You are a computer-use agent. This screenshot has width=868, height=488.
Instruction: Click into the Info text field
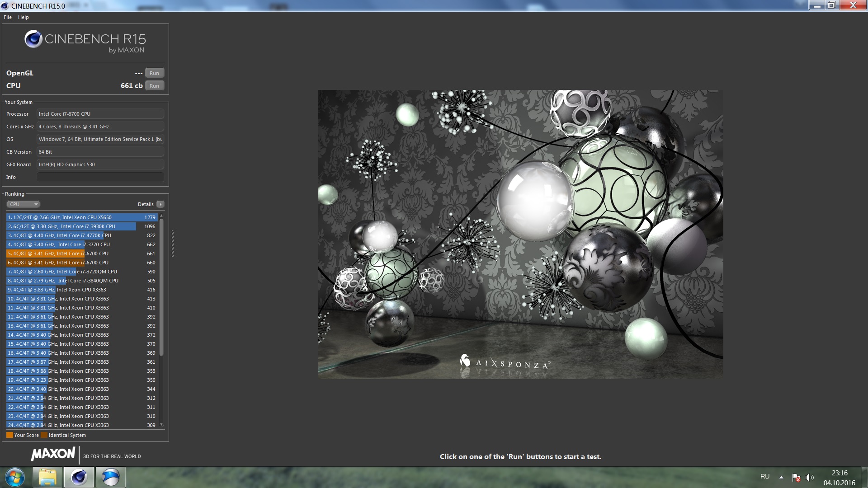coord(100,177)
